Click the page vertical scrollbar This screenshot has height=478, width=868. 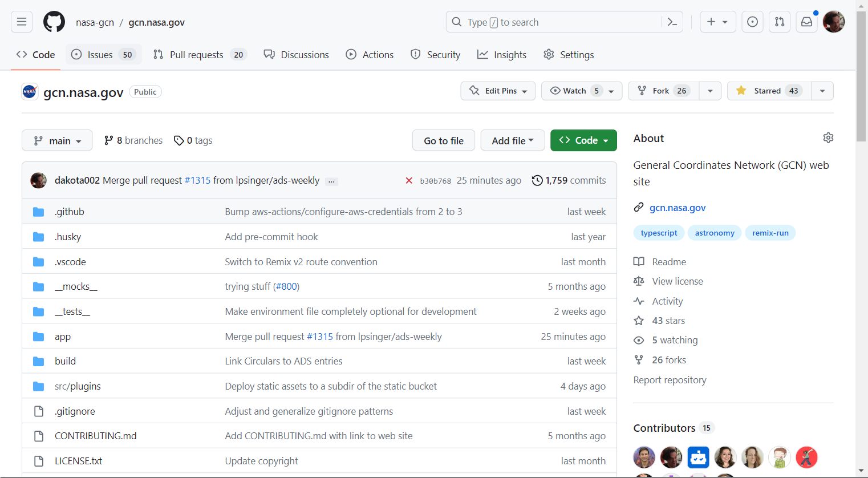(x=861, y=76)
